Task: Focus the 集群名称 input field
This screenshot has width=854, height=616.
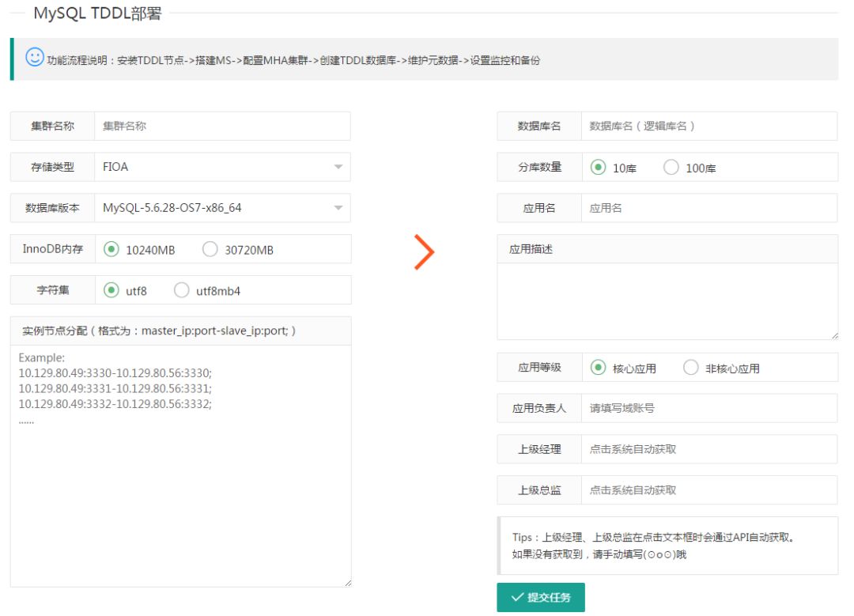Action: 222,126
